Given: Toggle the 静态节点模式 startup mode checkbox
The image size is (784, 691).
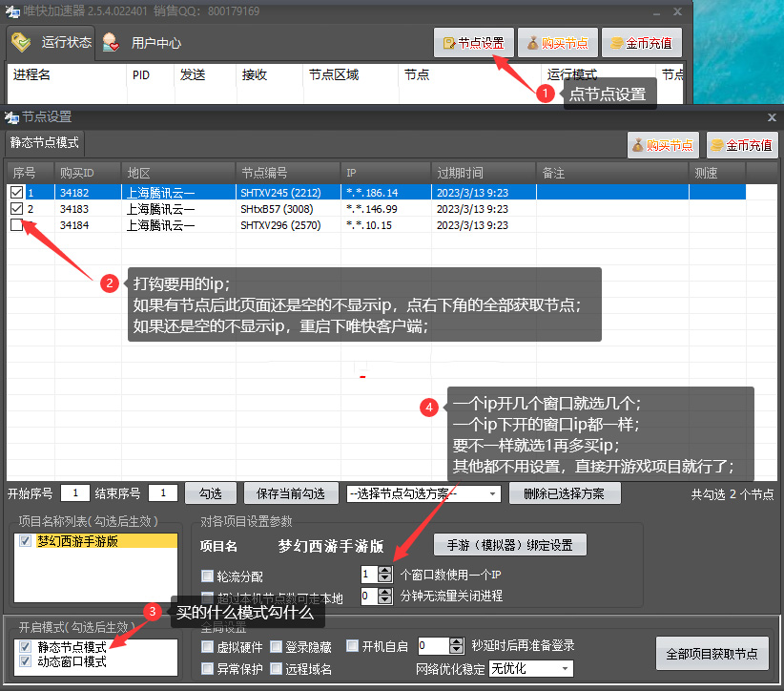Looking at the screenshot, I should point(25,647).
